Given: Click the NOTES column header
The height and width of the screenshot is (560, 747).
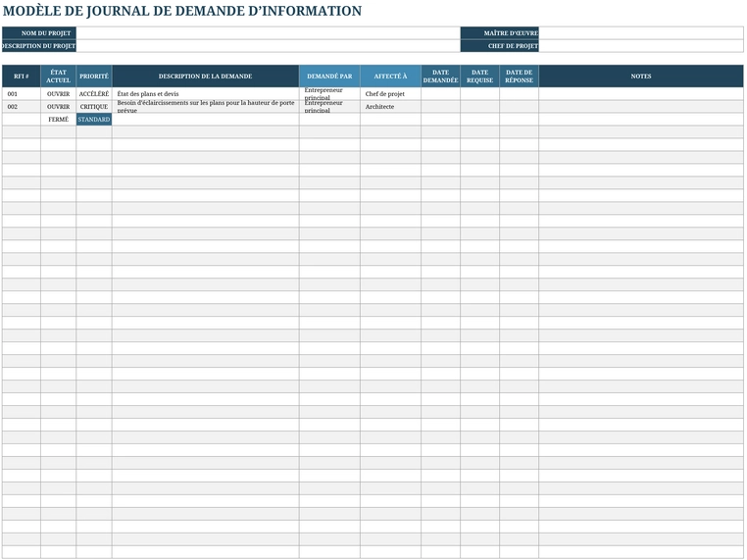Looking at the screenshot, I should pyautogui.click(x=641, y=76).
